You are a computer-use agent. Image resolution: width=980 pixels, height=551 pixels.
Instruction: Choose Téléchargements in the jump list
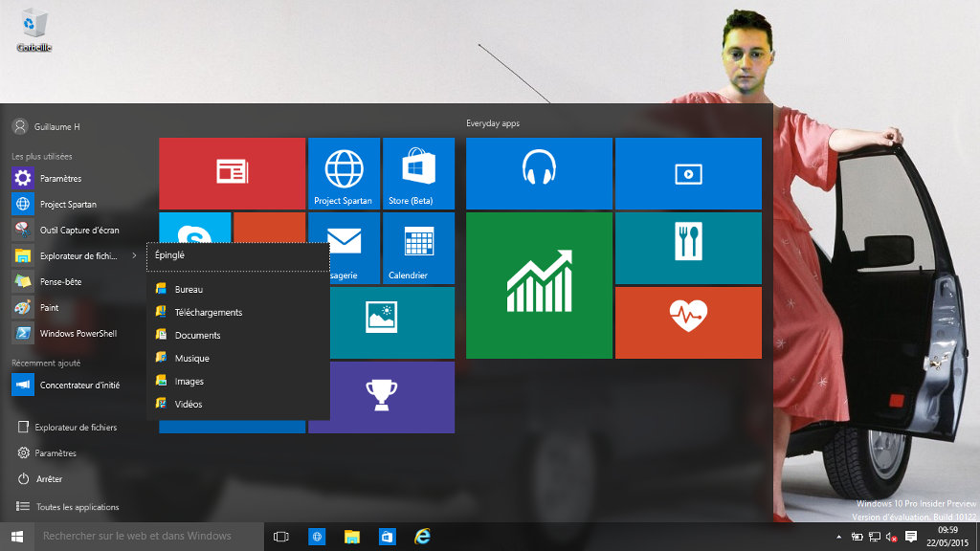238,313
